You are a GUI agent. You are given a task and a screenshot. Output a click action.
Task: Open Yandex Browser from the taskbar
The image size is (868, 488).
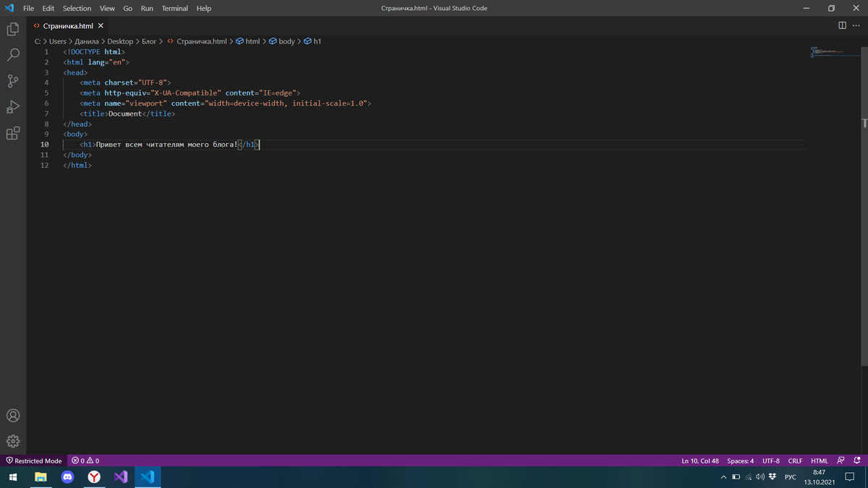click(x=94, y=477)
